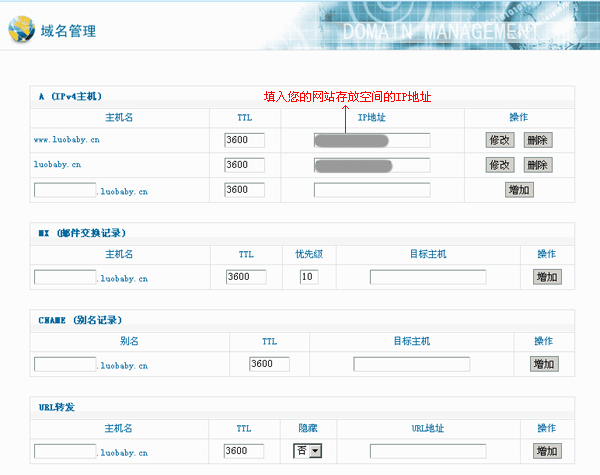This screenshot has height=475, width=600.
Task: Open the 隐藏 dropdown in URL转发
Action: pos(308,451)
